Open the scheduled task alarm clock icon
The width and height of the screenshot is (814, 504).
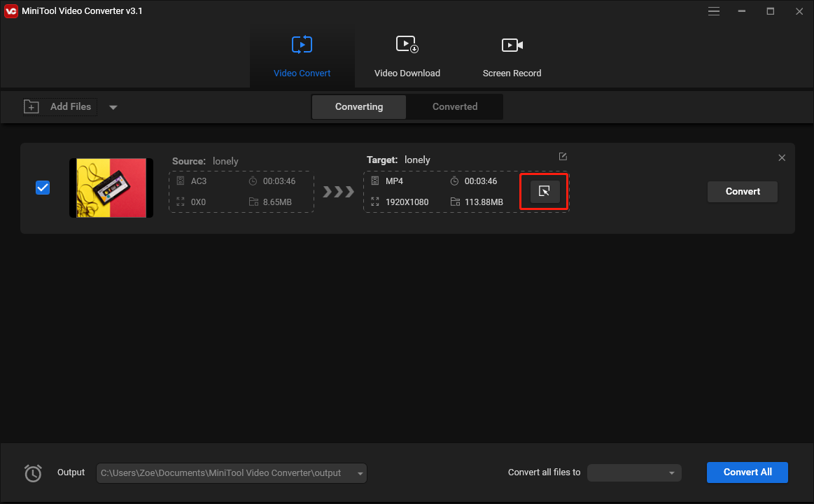33,473
